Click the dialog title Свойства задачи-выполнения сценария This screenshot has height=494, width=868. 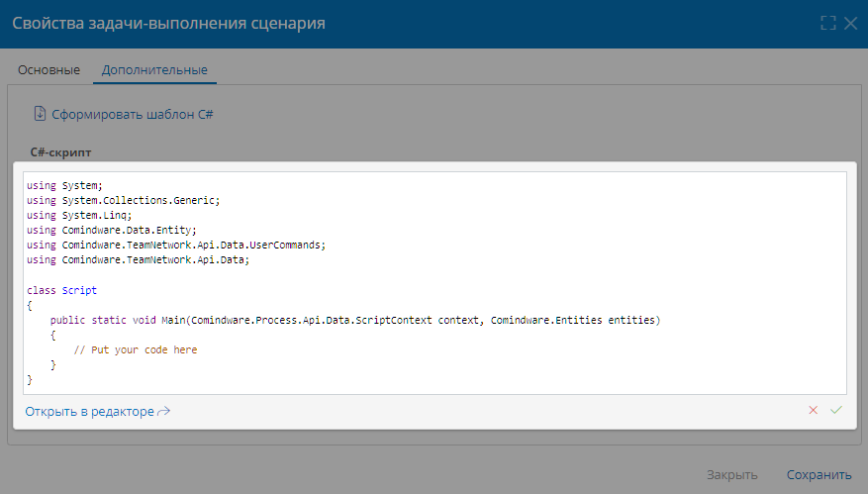(169, 23)
